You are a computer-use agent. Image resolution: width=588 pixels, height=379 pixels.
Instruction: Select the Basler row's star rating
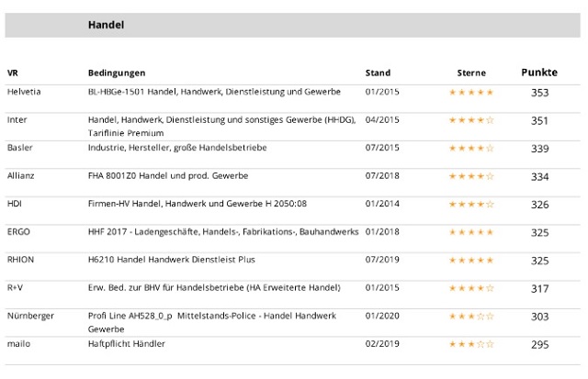click(x=470, y=149)
